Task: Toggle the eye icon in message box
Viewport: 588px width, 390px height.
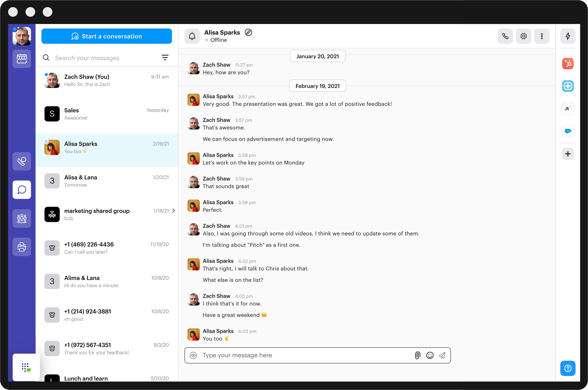Action: point(193,355)
